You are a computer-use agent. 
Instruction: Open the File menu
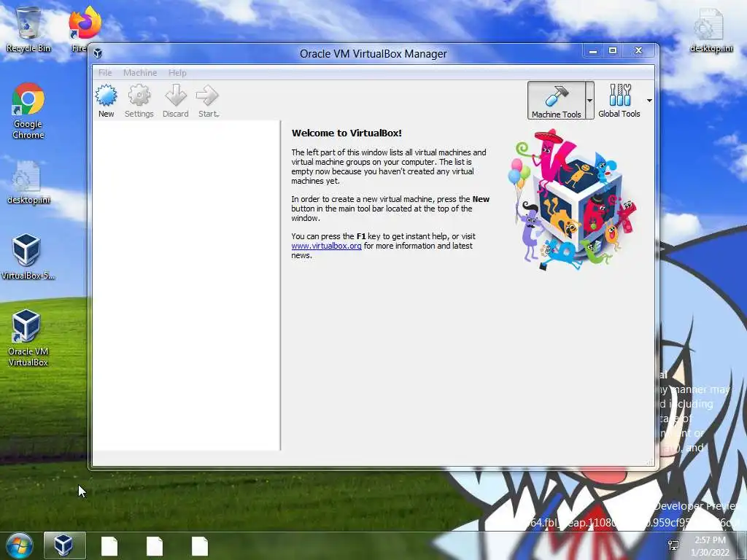tap(105, 73)
